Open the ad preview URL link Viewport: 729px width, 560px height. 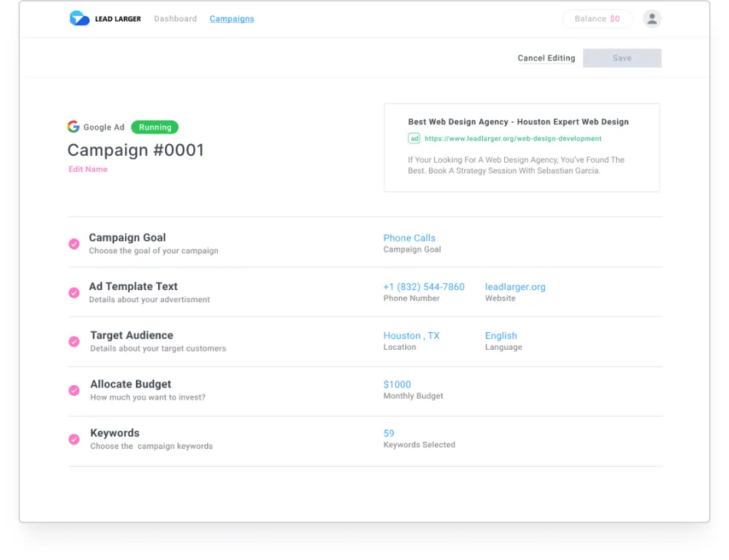point(513,139)
